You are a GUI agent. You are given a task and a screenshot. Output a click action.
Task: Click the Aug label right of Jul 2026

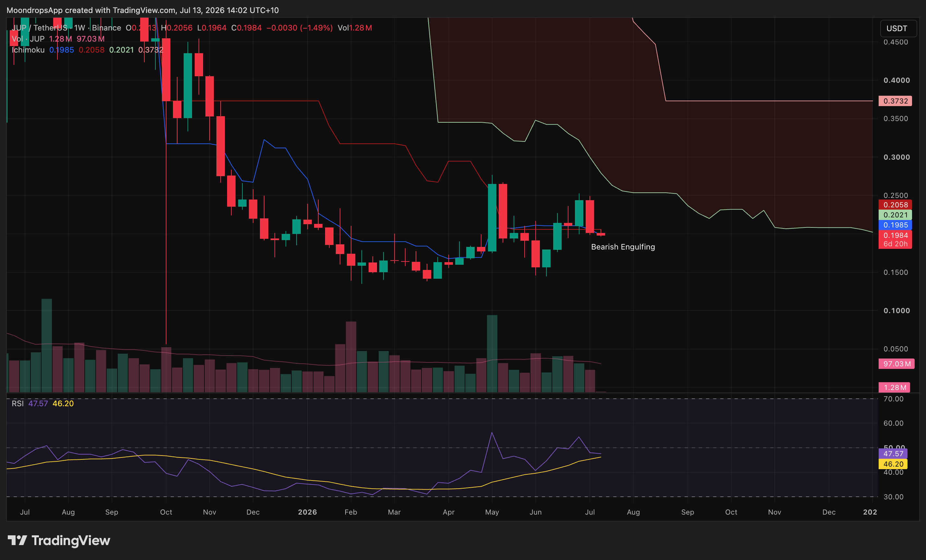coord(633,512)
